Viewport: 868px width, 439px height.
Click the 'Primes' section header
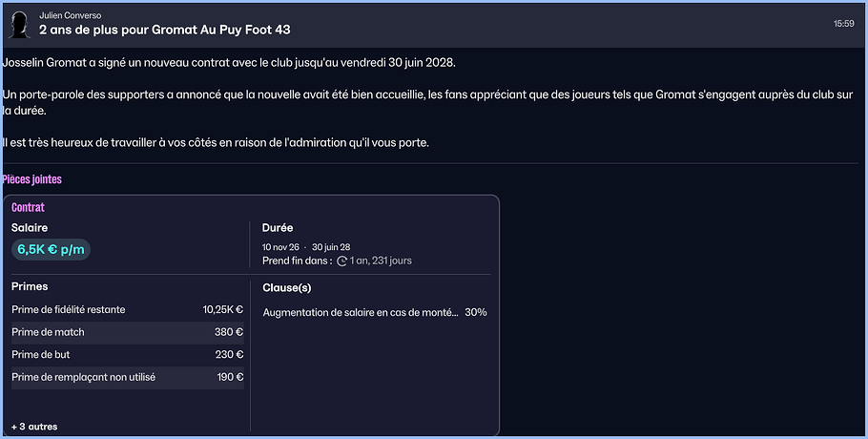(x=30, y=286)
